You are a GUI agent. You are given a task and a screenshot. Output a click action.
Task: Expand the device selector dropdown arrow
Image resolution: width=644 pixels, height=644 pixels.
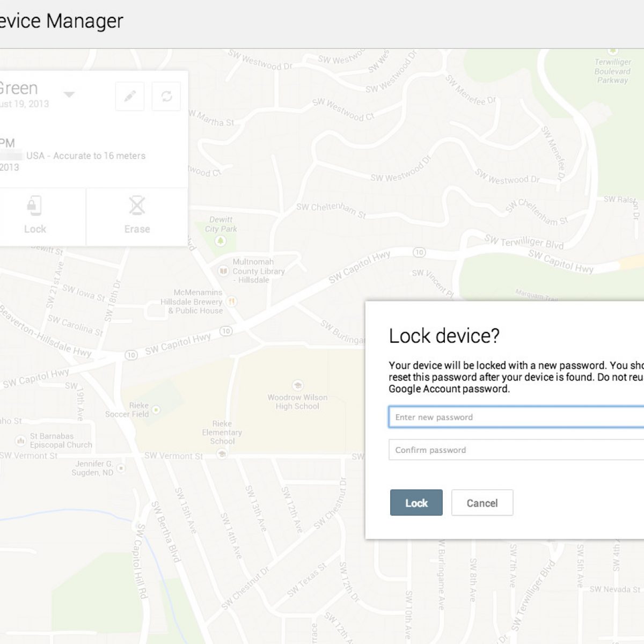pyautogui.click(x=69, y=95)
